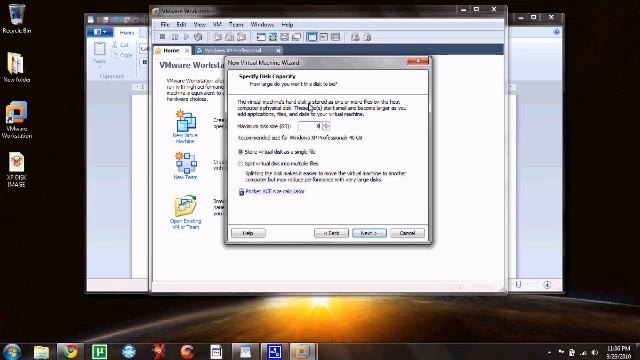Open the Team menu

point(236,24)
